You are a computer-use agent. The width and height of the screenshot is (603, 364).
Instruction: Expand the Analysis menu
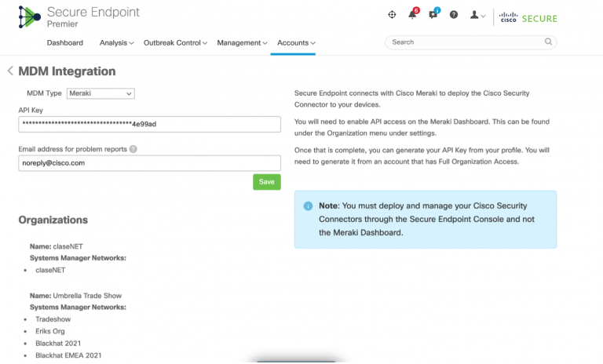pyautogui.click(x=117, y=42)
